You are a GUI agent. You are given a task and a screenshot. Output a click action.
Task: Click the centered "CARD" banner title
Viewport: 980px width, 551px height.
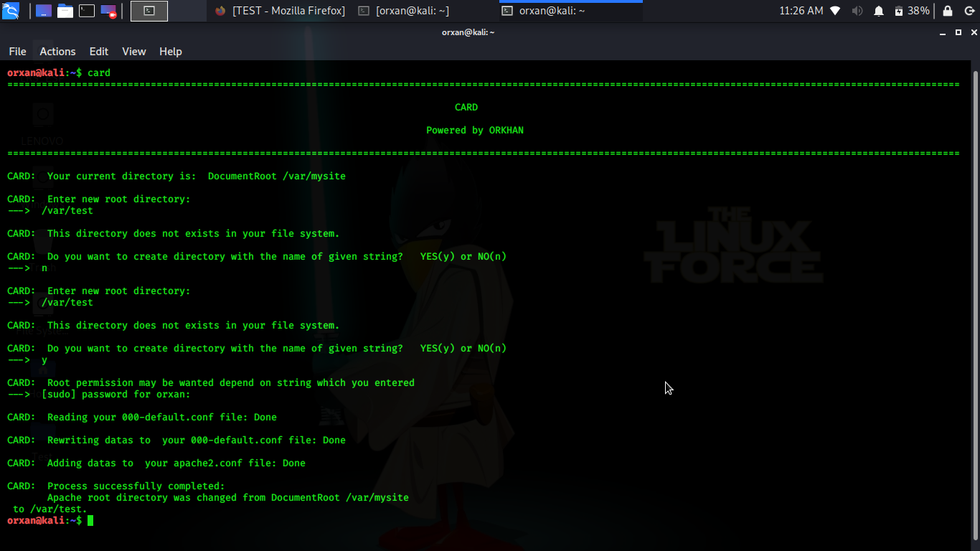(466, 107)
